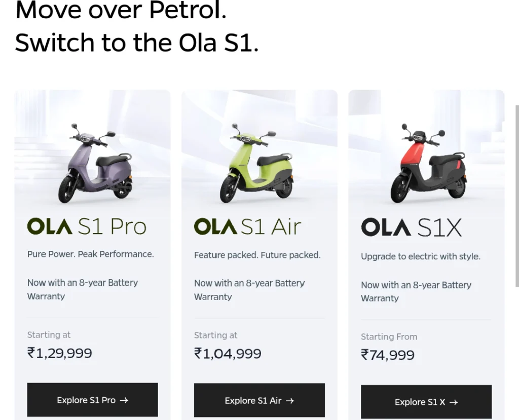
Task: Click the ₹1,04,999 price of S1 Air
Action: [x=228, y=354]
